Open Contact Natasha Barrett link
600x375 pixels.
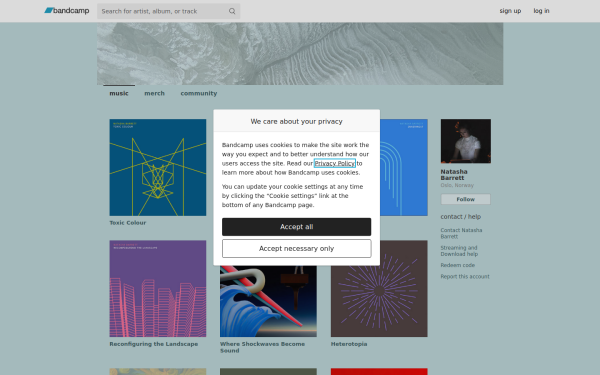(x=461, y=233)
